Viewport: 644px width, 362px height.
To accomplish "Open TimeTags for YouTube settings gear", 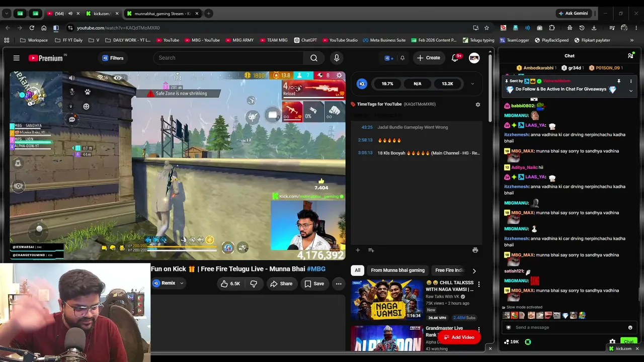I will click(477, 105).
